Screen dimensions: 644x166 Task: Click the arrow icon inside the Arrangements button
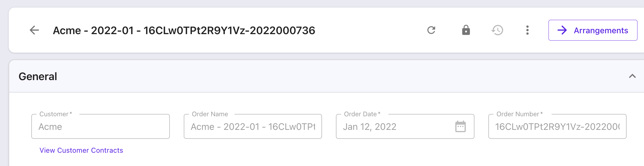pos(562,30)
